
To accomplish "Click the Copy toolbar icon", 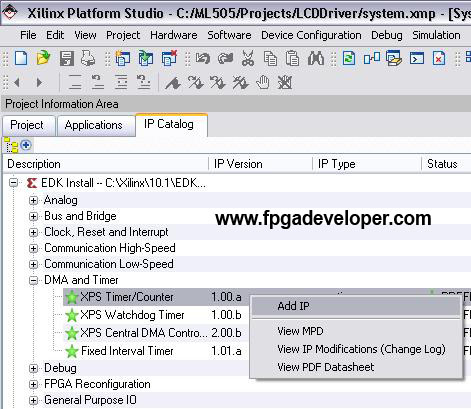I will pyautogui.click(x=270, y=59).
